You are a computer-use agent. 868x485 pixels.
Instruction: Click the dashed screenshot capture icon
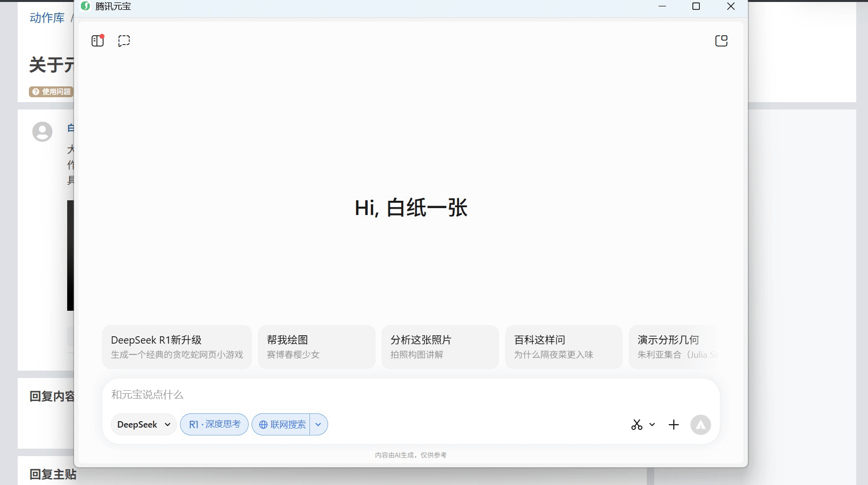pyautogui.click(x=124, y=41)
